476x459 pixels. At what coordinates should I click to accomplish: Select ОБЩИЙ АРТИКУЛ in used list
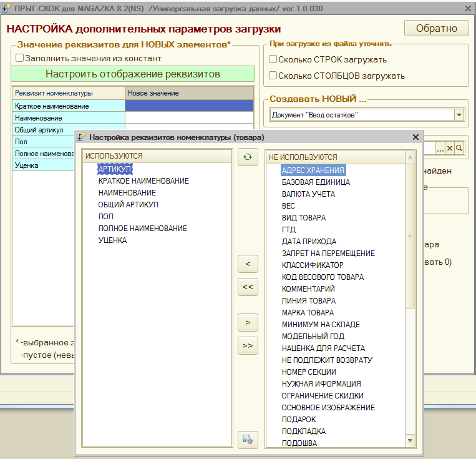128,205
